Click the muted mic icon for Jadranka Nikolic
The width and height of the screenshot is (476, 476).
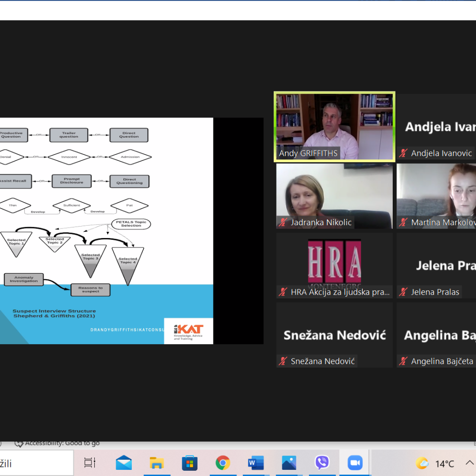coord(283,222)
